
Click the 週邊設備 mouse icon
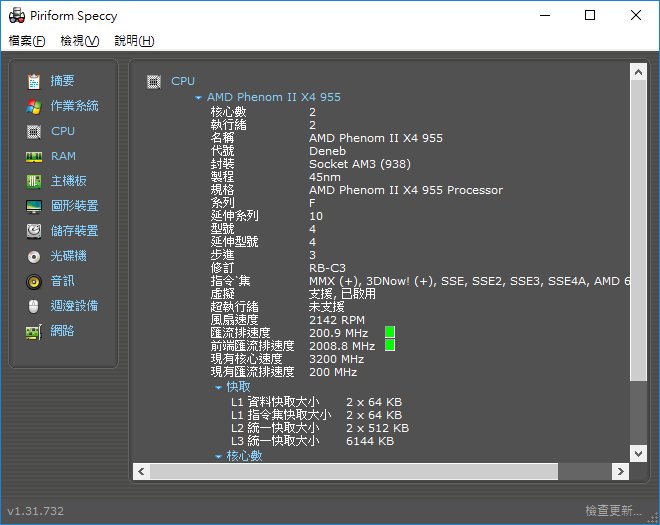[x=34, y=306]
